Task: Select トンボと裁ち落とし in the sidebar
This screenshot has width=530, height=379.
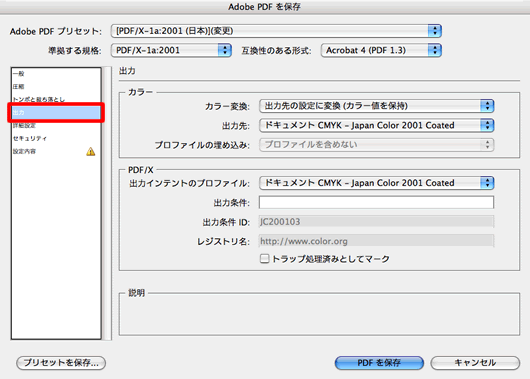Action: tap(56, 99)
